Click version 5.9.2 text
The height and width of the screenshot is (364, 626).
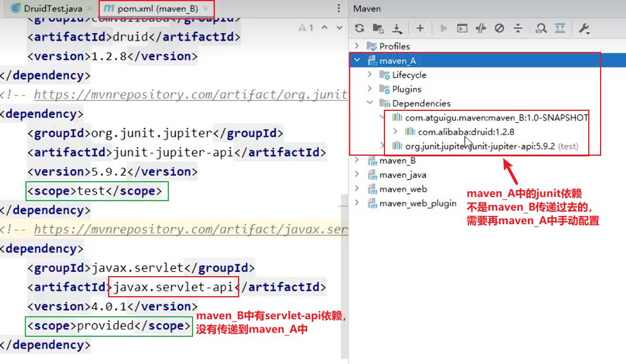point(109,172)
